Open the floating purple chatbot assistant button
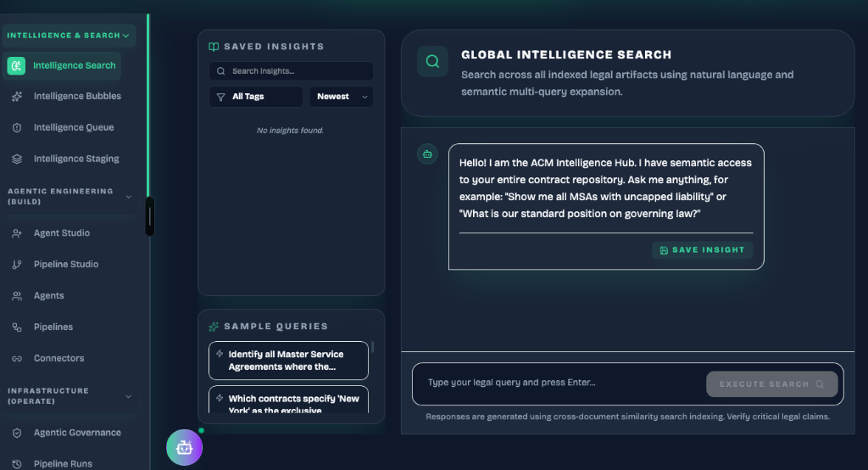This screenshot has width=868, height=470. point(184,447)
